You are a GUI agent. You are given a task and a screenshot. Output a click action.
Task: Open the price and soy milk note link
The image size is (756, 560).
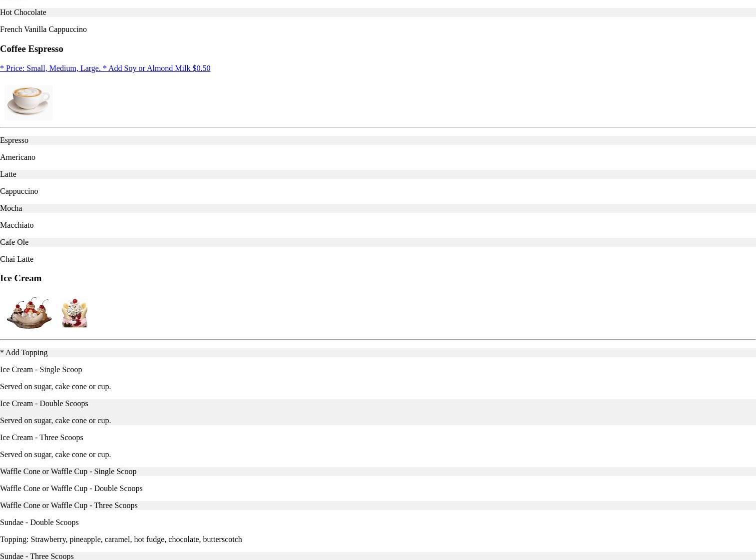point(105,68)
